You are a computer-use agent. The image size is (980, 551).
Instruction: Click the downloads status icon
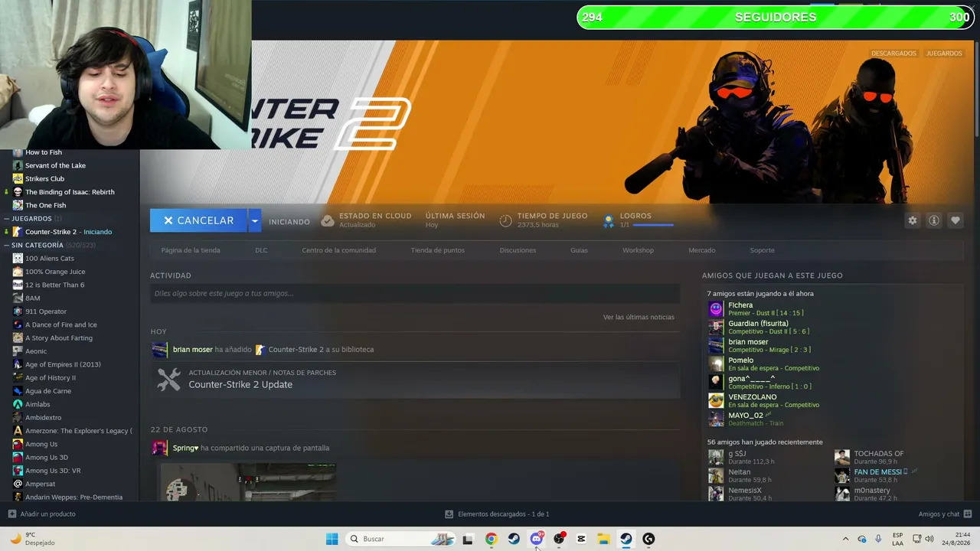(x=449, y=514)
